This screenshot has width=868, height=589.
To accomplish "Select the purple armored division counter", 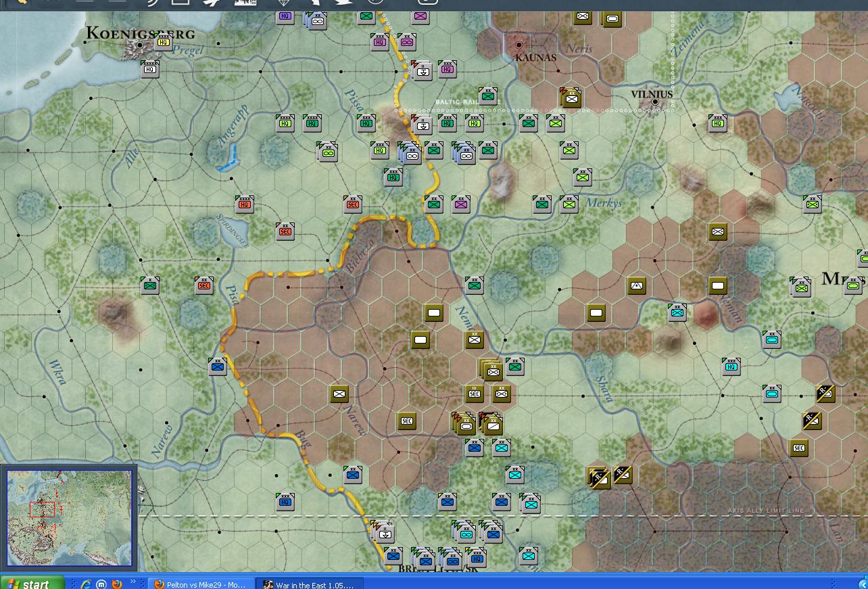I will pos(407,42).
